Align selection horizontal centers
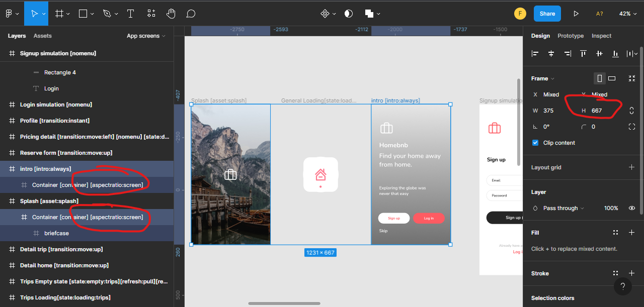This screenshot has height=307, width=644. click(x=551, y=53)
